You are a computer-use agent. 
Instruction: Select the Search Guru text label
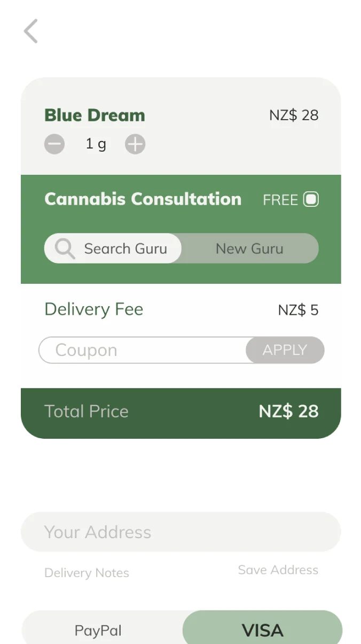click(x=125, y=249)
